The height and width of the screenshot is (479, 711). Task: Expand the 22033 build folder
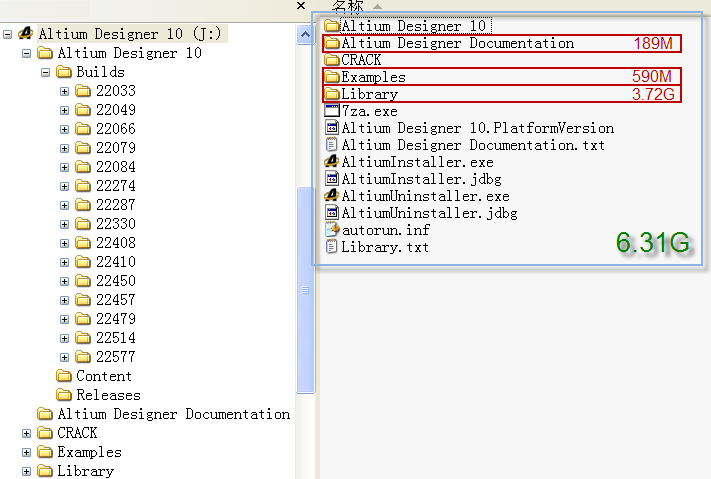[64, 92]
